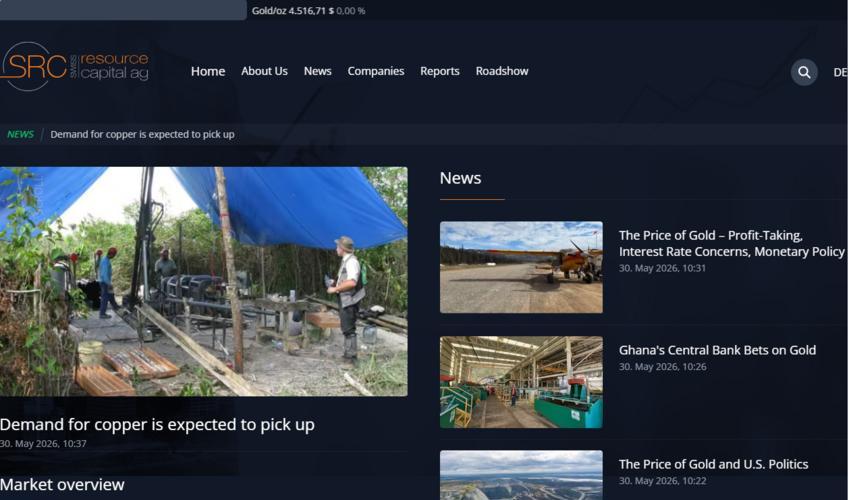This screenshot has height=500, width=849.
Task: Open the factory thumbnail for Ghana article
Action: 521,382
